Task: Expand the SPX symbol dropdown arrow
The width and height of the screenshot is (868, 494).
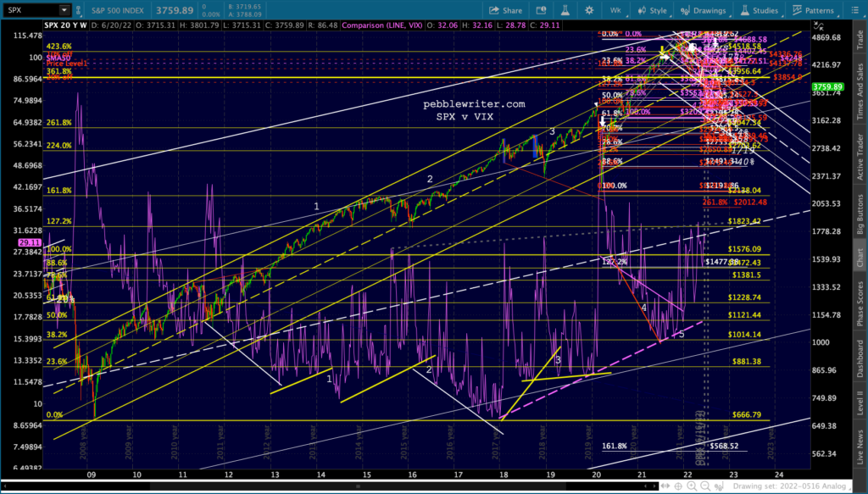Action: pyautogui.click(x=64, y=10)
